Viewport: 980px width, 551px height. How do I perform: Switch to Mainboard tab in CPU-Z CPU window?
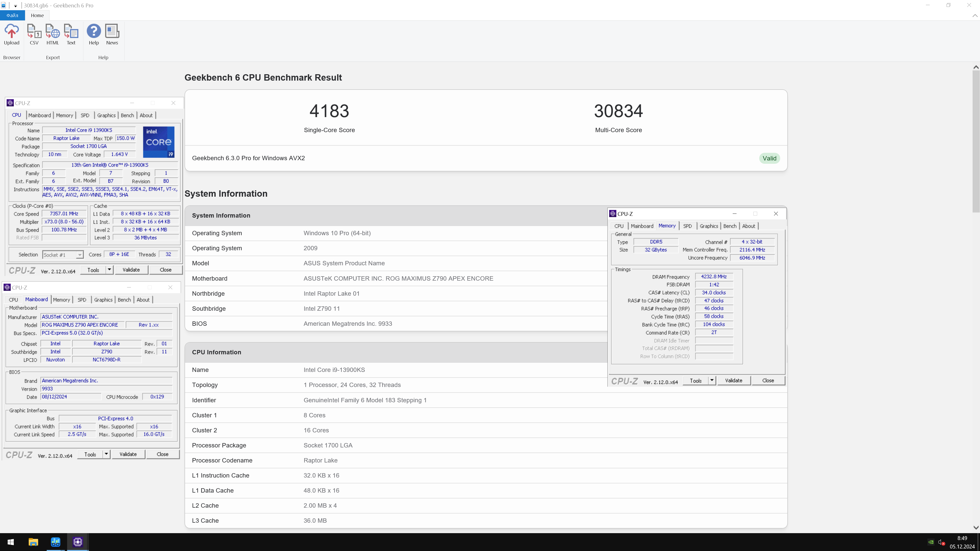click(x=40, y=115)
